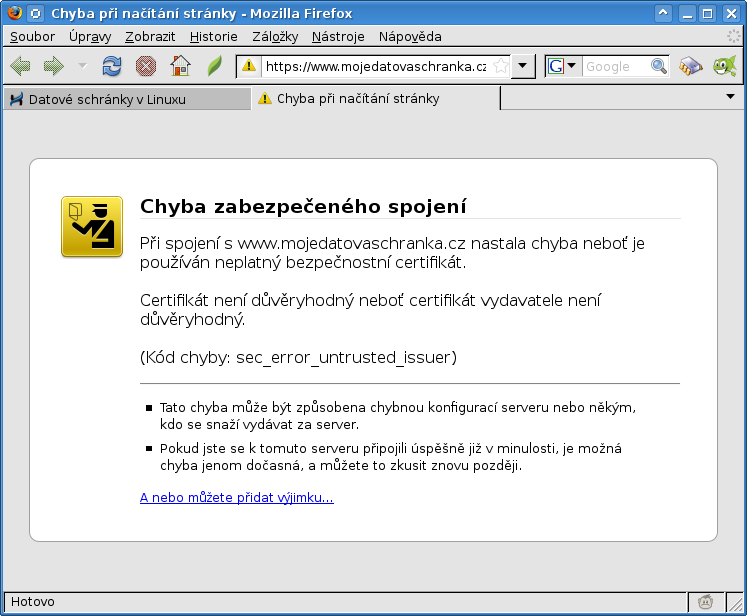Open the Google search engine selector

(x=563, y=66)
